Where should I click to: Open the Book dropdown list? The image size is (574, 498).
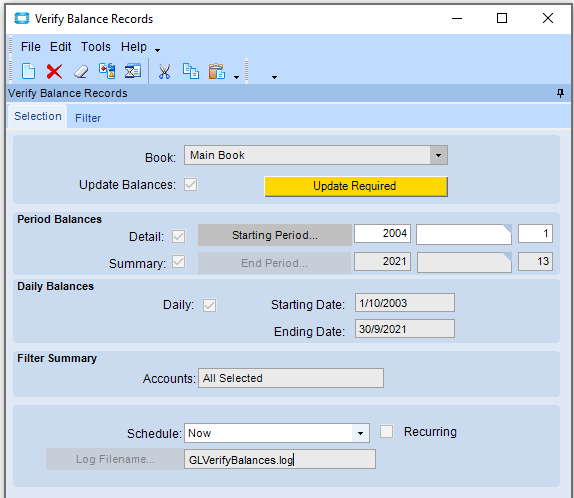[x=438, y=155]
